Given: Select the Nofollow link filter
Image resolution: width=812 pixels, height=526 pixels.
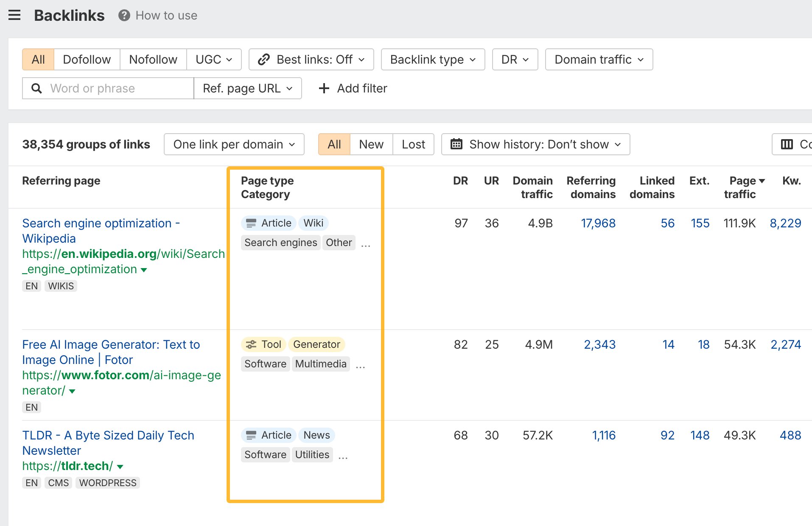Looking at the screenshot, I should pyautogui.click(x=153, y=59).
